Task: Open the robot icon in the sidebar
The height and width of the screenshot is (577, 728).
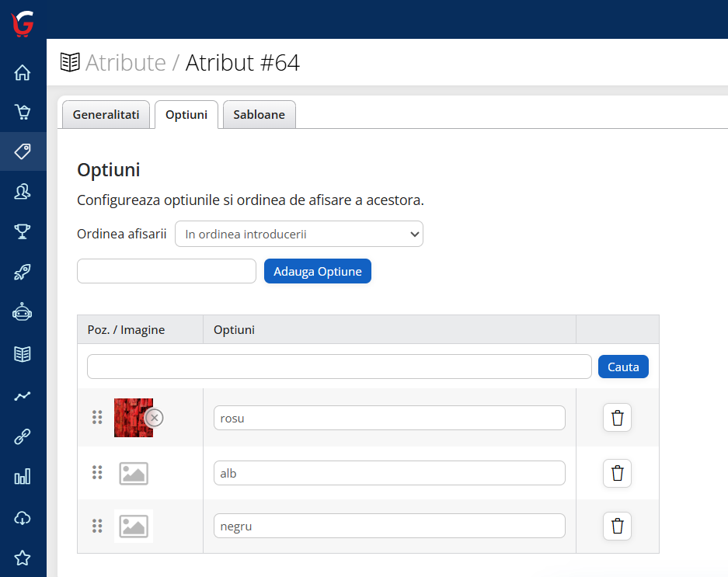Action: [23, 312]
